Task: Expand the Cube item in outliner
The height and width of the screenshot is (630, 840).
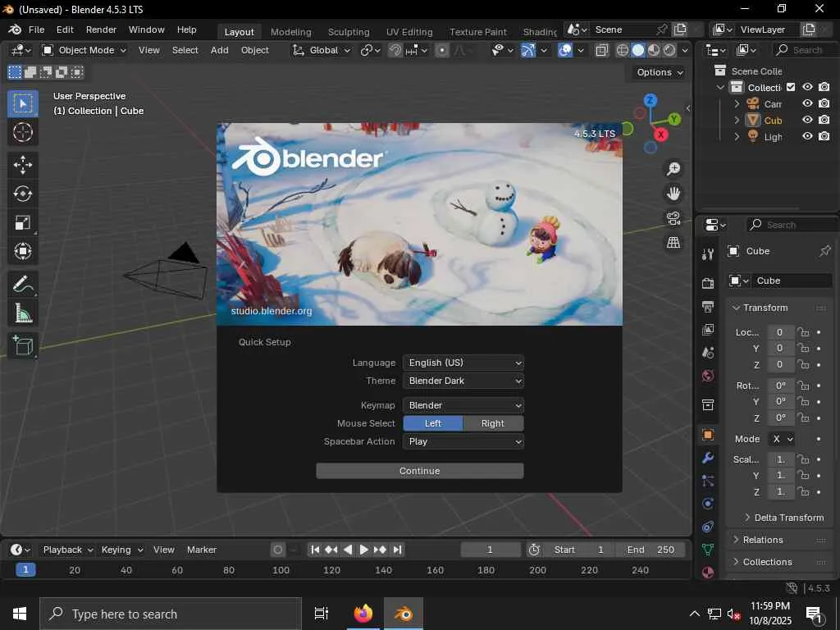Action: coord(737,120)
